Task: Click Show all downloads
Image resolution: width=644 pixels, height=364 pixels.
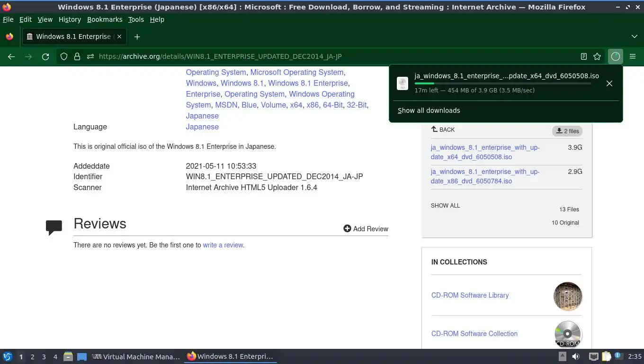Action: pos(429,110)
